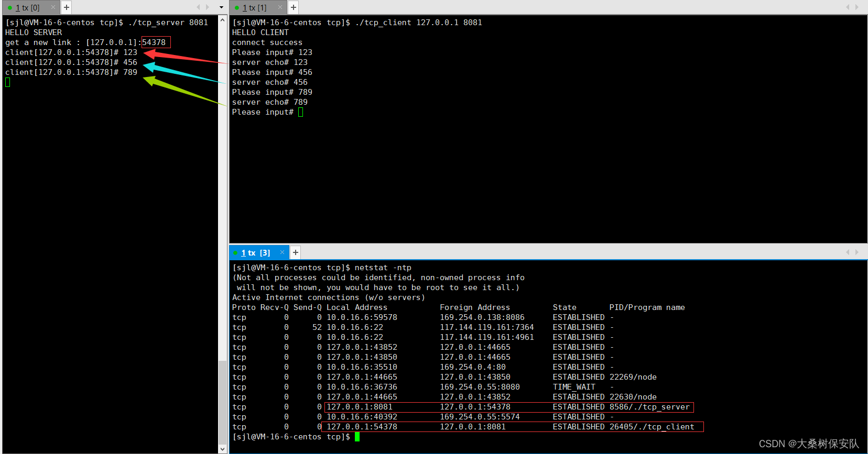Click the 'Please input# 789' line
Image resolution: width=868 pixels, height=454 pixels.
(x=272, y=92)
